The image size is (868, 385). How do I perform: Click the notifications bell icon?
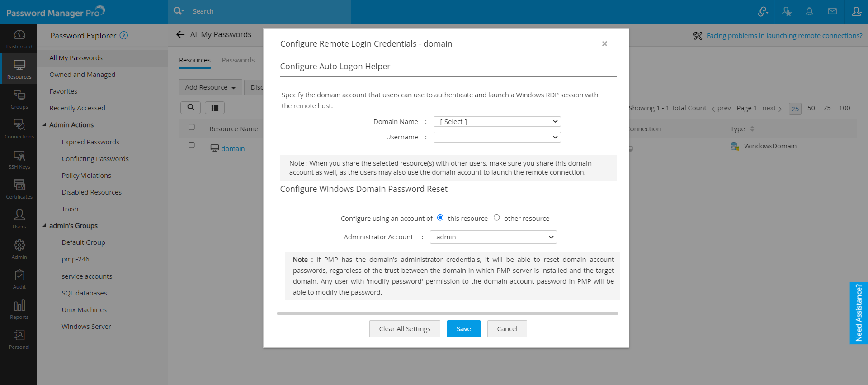809,11
